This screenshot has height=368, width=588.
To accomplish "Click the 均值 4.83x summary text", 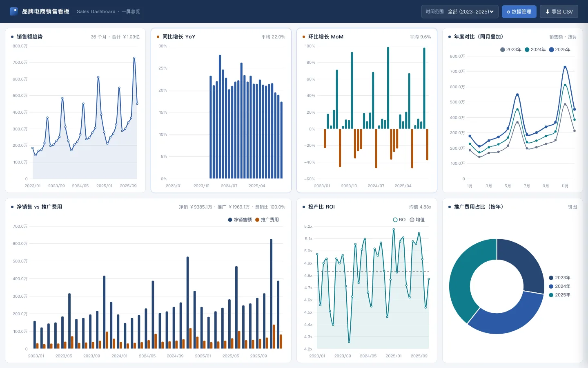I will pyautogui.click(x=420, y=207).
